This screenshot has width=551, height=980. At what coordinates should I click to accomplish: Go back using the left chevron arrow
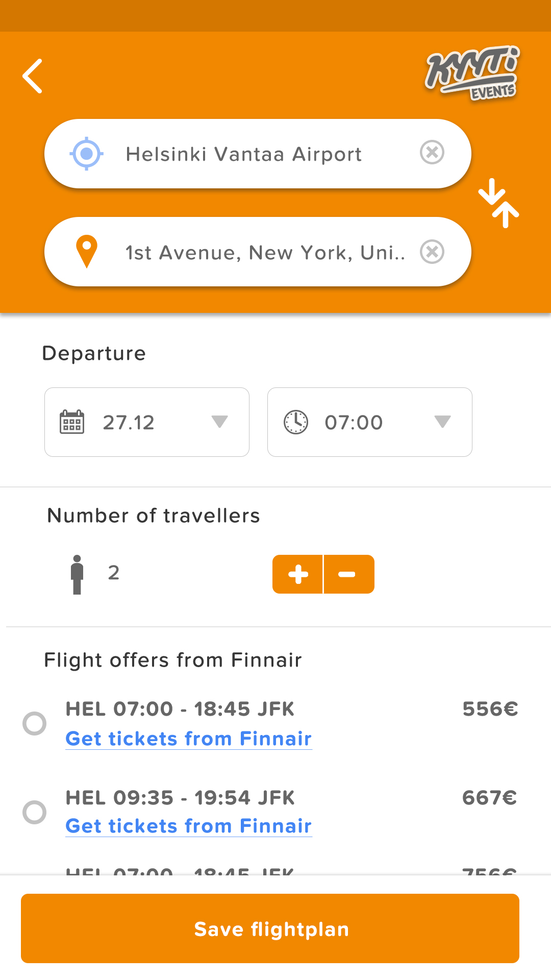[32, 76]
